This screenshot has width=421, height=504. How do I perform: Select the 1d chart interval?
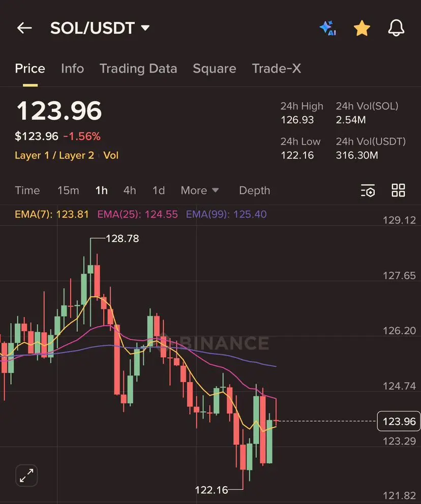coord(159,191)
